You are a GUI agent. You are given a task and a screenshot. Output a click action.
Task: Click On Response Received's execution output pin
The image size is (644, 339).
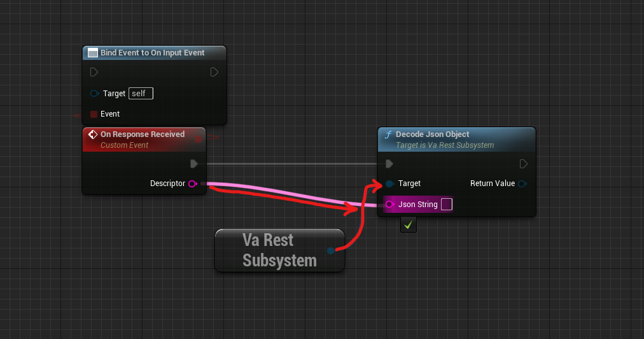(x=194, y=164)
